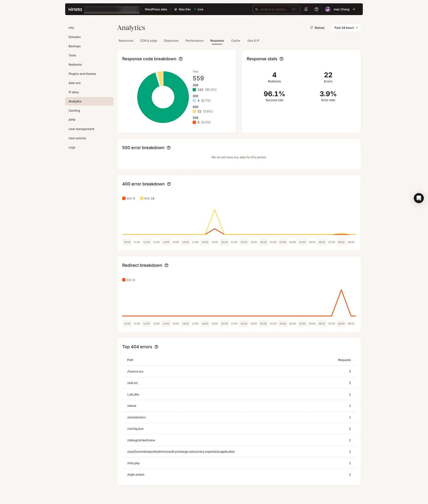Show help for Response stats

click(x=281, y=59)
